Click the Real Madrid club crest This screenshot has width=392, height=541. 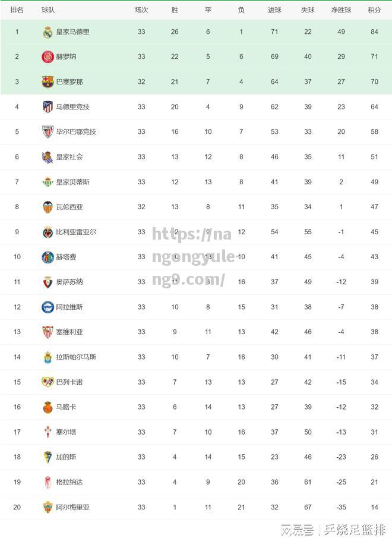point(48,32)
